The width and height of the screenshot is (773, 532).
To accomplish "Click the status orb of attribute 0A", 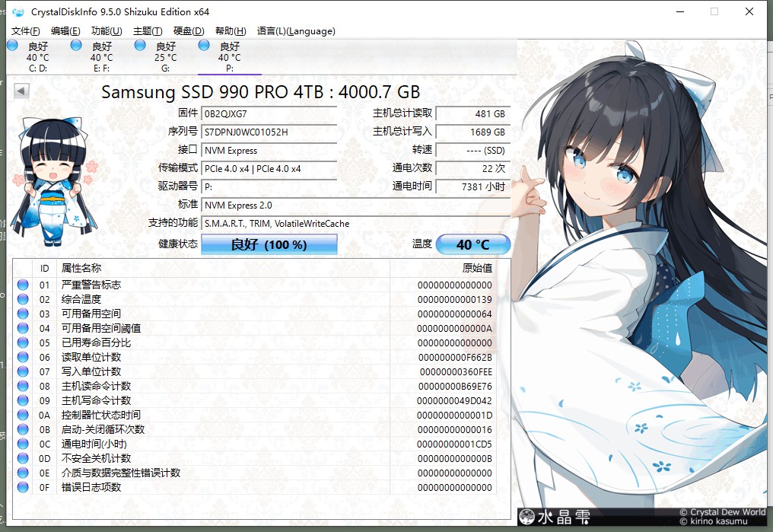I will (x=23, y=415).
